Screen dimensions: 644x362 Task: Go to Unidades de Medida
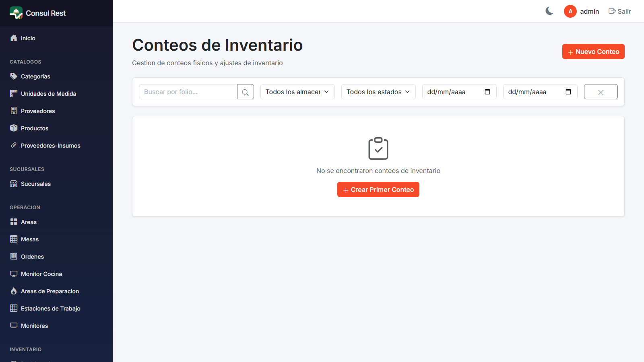(x=56, y=94)
